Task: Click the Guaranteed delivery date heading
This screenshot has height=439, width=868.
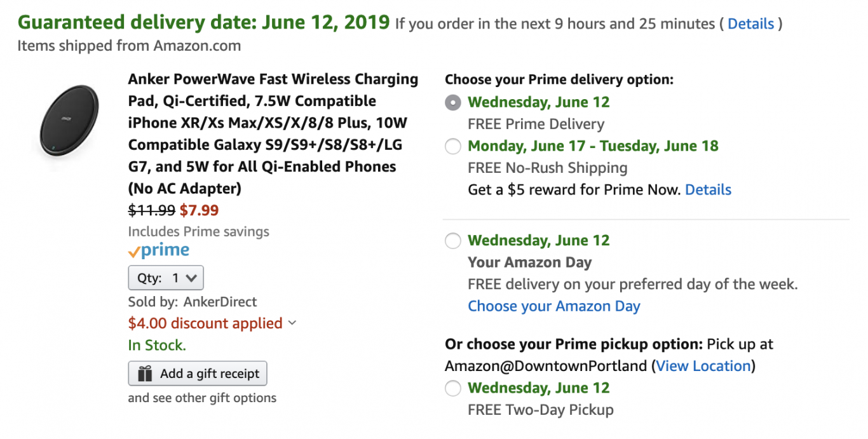Action: pyautogui.click(x=203, y=23)
